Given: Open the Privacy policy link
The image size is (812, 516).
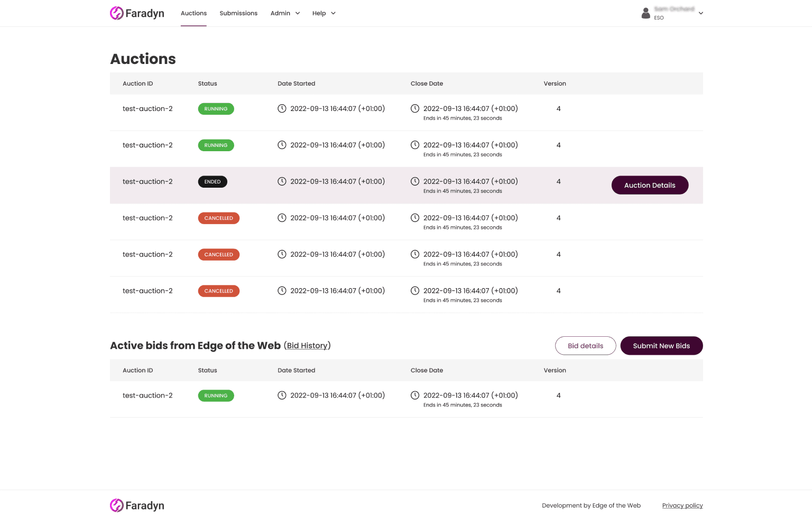Looking at the screenshot, I should (682, 506).
